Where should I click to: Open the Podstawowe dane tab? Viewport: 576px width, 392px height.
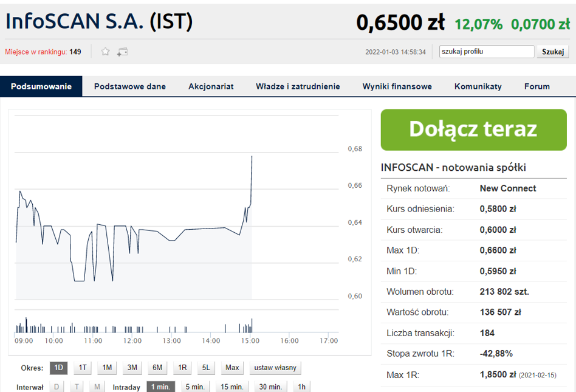129,86
